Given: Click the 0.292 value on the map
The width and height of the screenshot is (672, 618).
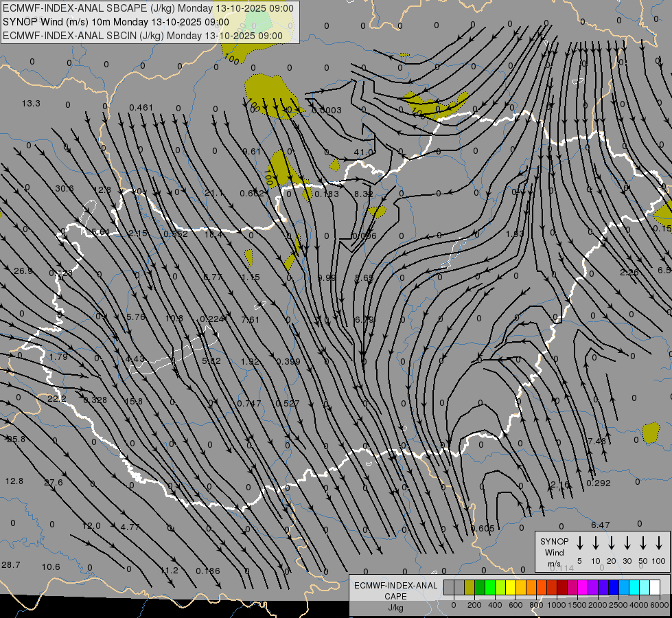Looking at the screenshot, I should point(599,483).
